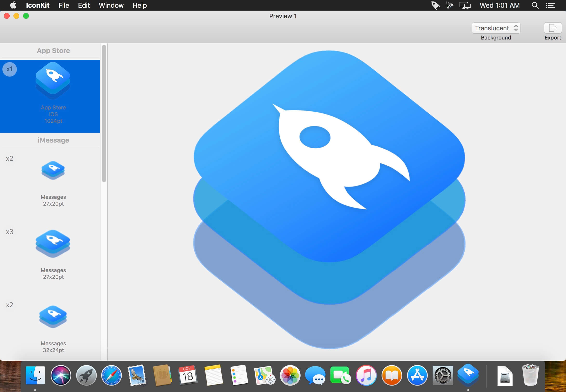Select the x2 Messages 27x20pt icon thumbnail
566x392 pixels.
coord(53,170)
